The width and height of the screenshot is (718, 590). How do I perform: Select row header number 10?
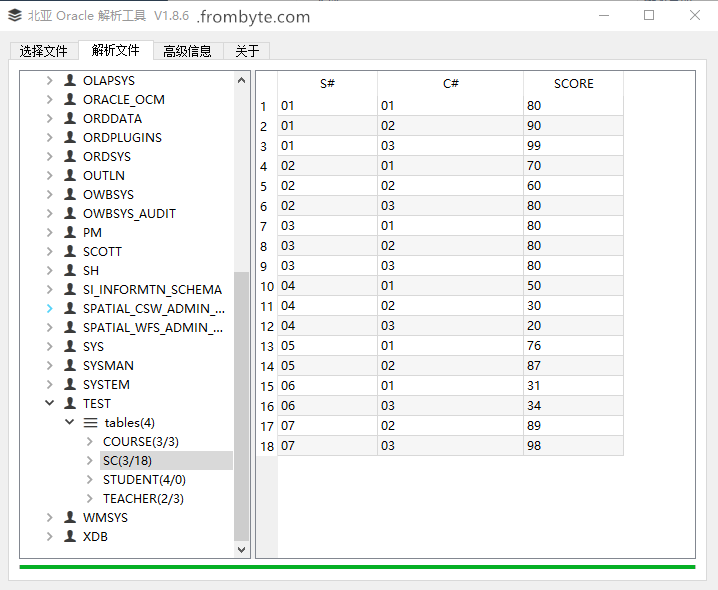pyautogui.click(x=267, y=286)
